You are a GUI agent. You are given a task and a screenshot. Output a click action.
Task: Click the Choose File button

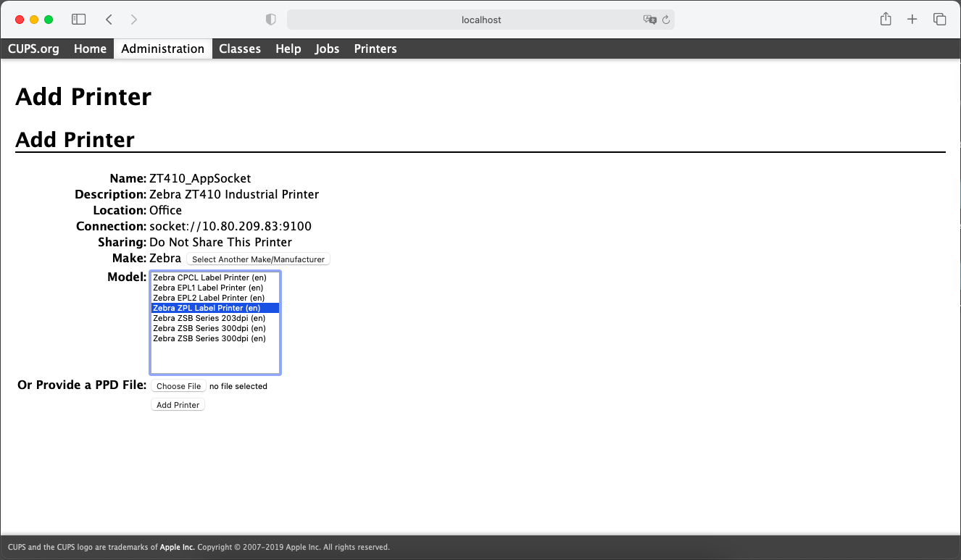coord(178,386)
